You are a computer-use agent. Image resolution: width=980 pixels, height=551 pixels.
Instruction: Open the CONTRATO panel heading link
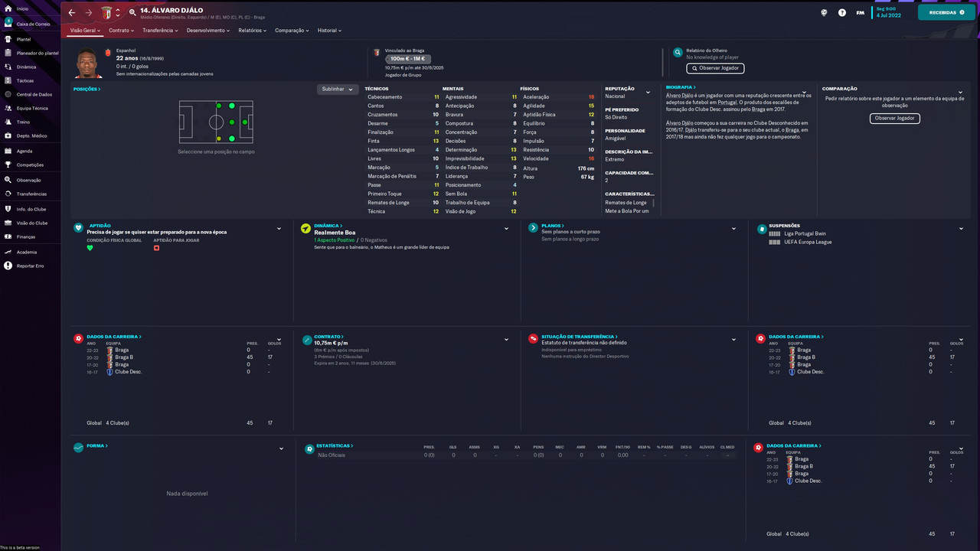[328, 336]
